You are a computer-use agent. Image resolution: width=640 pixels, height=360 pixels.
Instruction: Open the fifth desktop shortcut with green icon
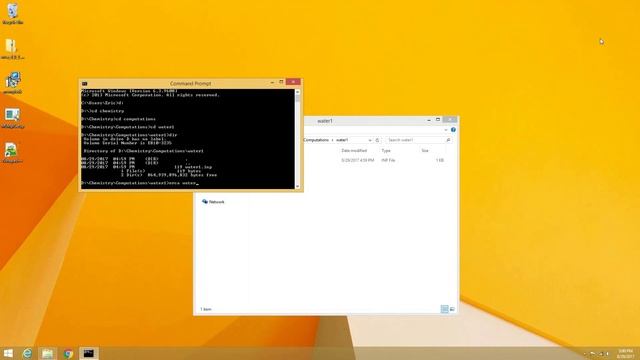click(12, 153)
